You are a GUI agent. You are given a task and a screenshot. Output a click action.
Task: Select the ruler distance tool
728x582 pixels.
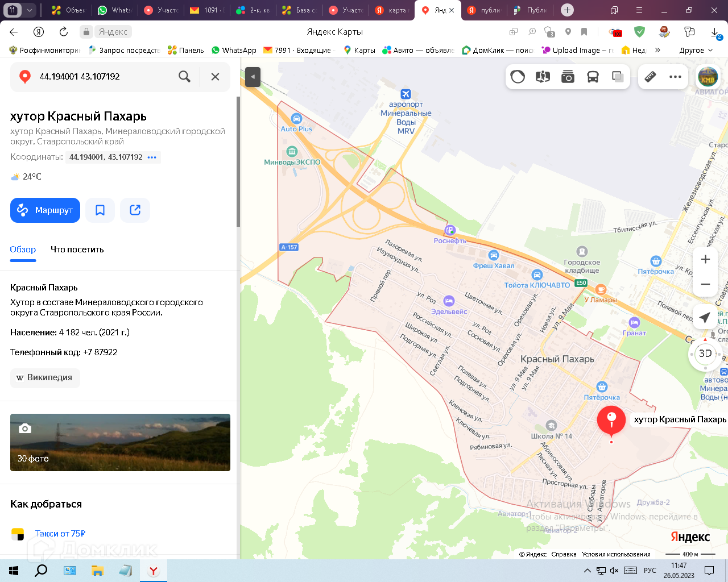click(x=650, y=77)
